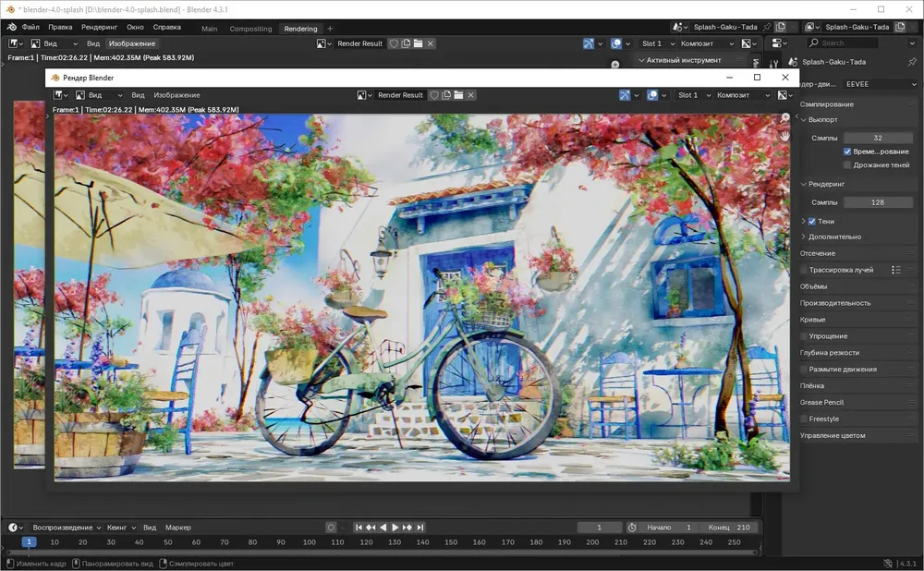The height and width of the screenshot is (571, 924).
Task: Disable the temporal reprojection checkbox
Action: (x=847, y=152)
